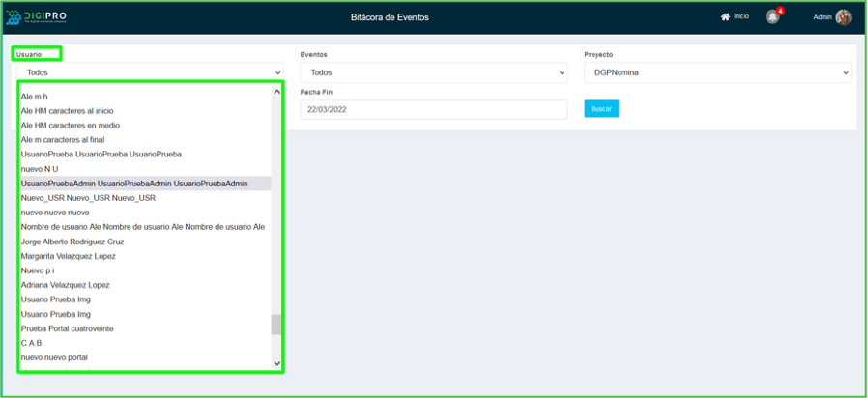Click the Admin profile avatar
The image size is (868, 398).
pos(843,17)
